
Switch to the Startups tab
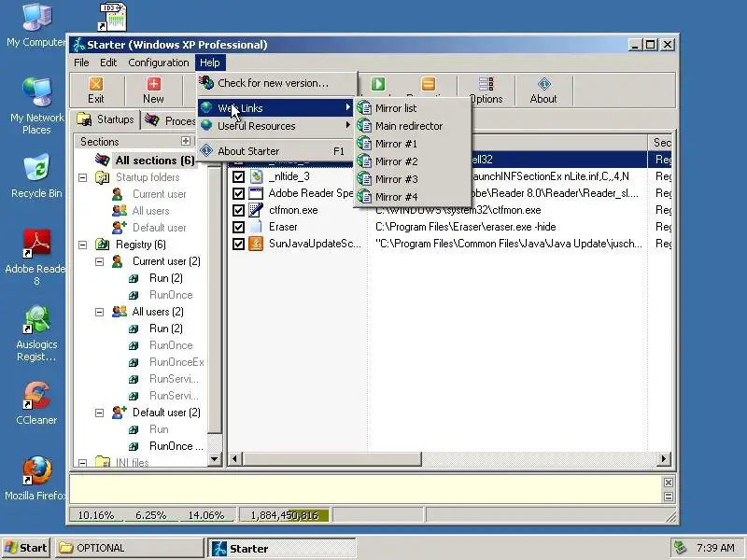106,119
